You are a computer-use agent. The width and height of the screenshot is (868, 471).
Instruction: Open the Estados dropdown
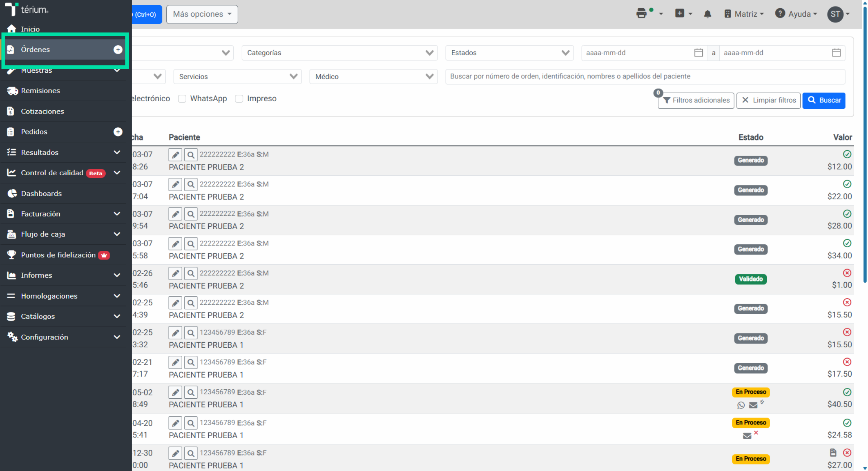click(510, 53)
